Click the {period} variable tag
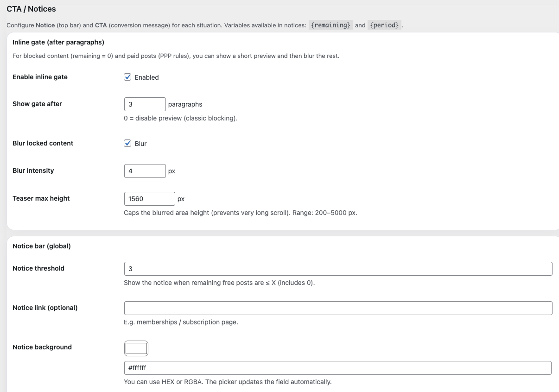 pyautogui.click(x=384, y=25)
